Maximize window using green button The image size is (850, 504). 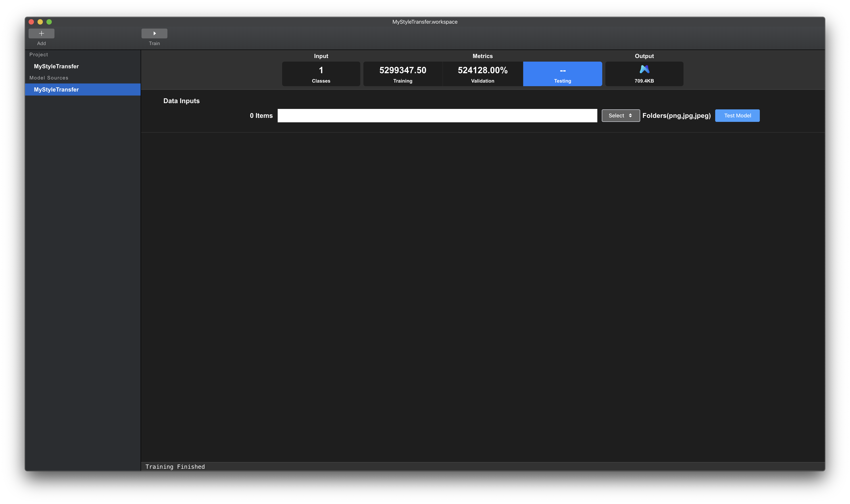pos(49,22)
